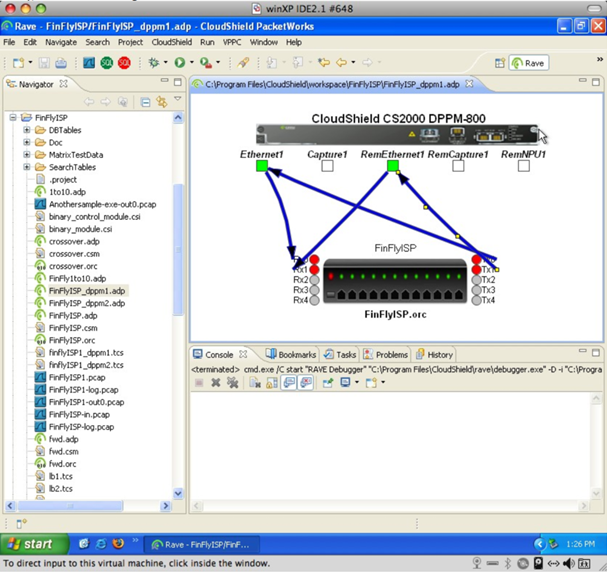Click the Internet Explorer quick launch icon
Screen dimensions: 607x573
point(101,544)
